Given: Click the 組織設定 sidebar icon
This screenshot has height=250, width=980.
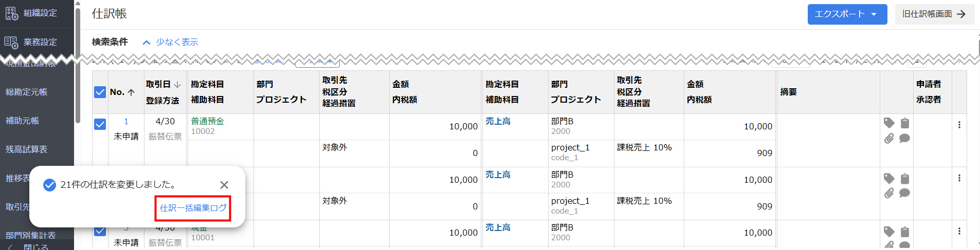Looking at the screenshot, I should [x=11, y=13].
